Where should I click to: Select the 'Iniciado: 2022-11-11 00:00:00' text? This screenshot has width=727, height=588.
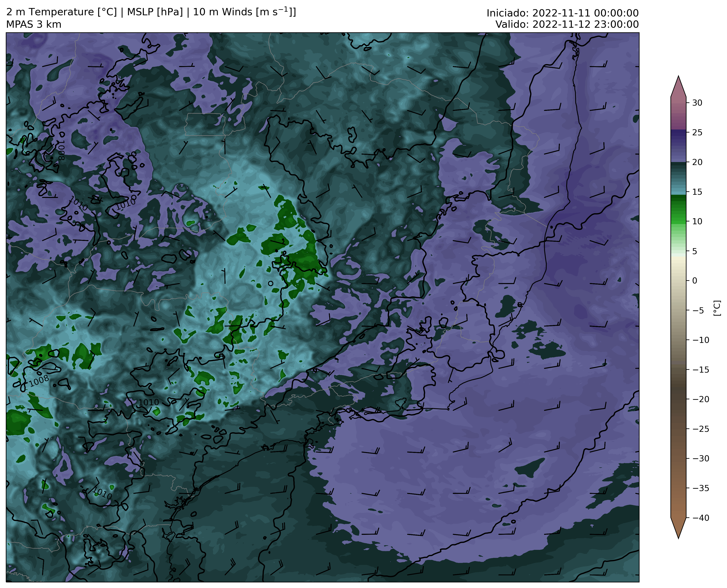562,13
